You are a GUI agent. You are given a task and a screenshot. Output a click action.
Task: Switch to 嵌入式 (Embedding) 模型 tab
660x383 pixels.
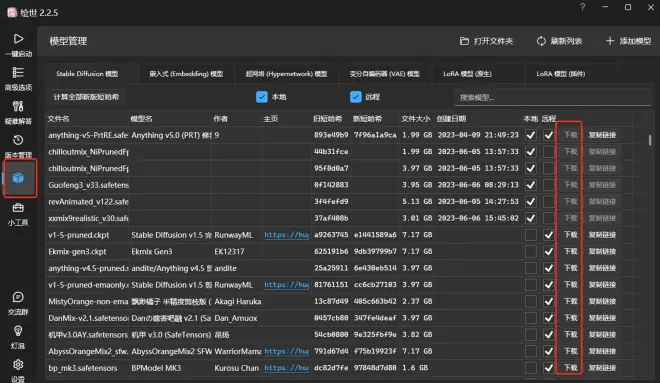[x=186, y=74]
